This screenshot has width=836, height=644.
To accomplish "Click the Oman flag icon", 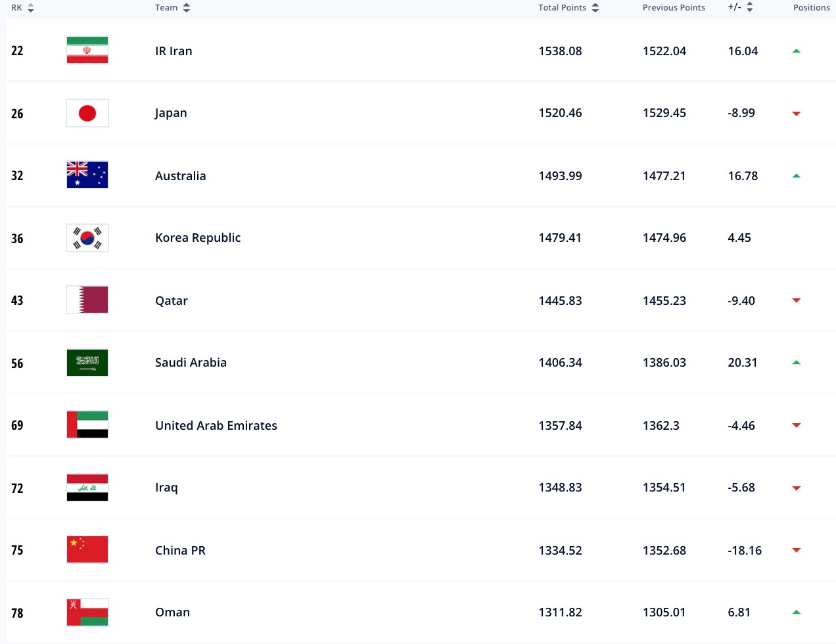I will point(87,612).
